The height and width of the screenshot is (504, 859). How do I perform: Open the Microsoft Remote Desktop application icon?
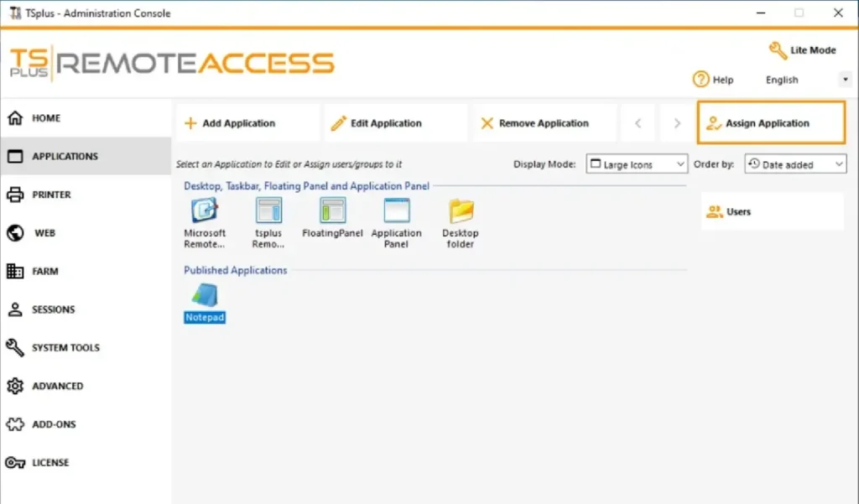point(205,210)
